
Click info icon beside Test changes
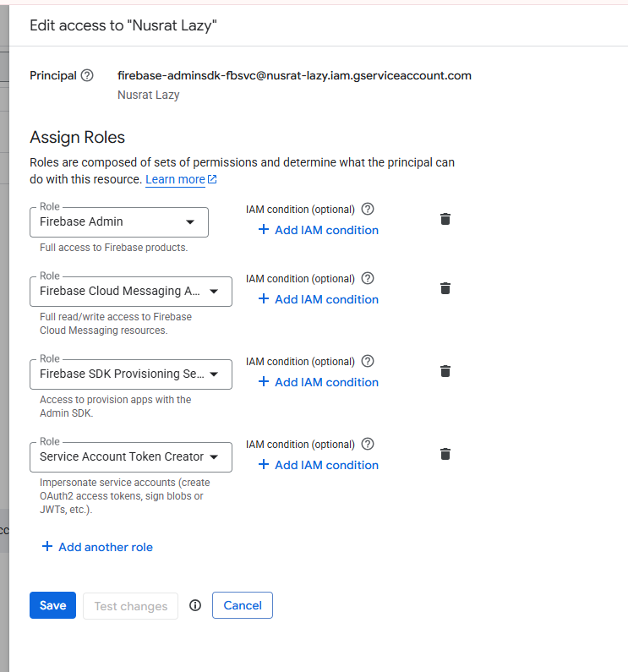point(195,605)
